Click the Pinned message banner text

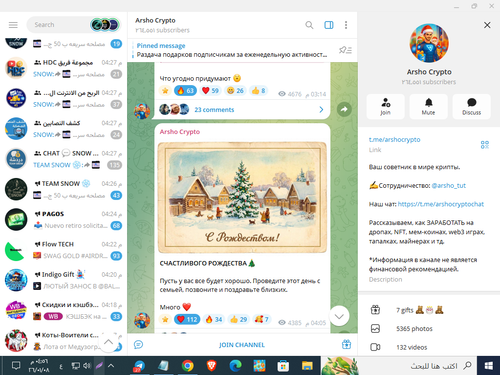click(232, 50)
